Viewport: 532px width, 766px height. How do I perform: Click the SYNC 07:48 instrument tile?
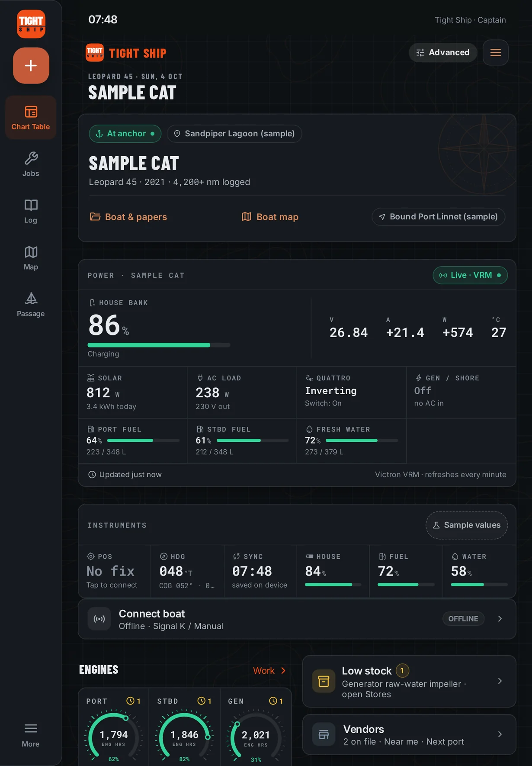coord(260,571)
